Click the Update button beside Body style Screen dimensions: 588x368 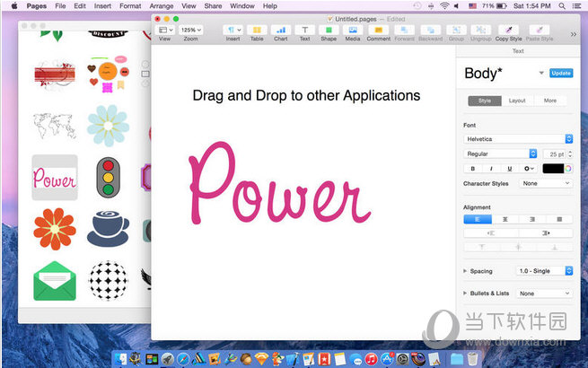(561, 73)
